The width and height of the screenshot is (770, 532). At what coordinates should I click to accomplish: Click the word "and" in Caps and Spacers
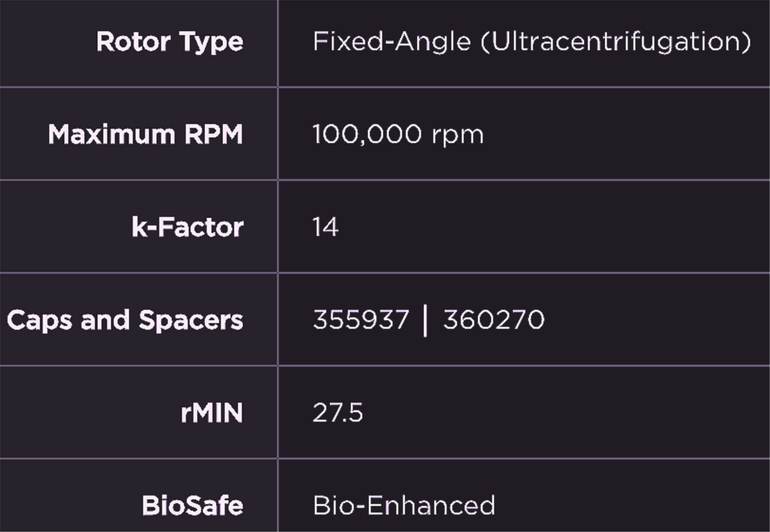pos(106,320)
